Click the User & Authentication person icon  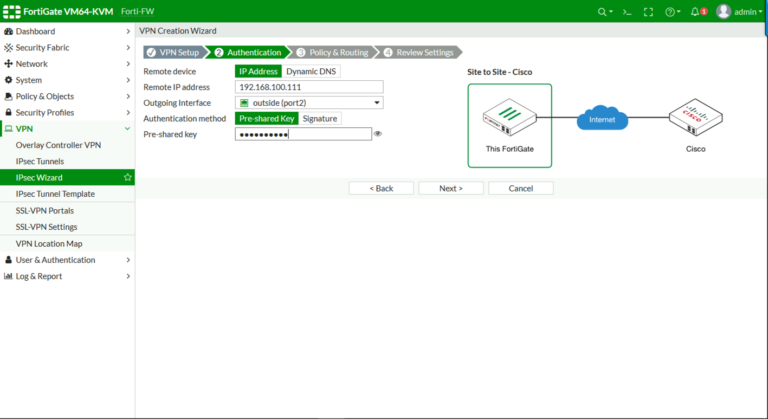point(8,260)
